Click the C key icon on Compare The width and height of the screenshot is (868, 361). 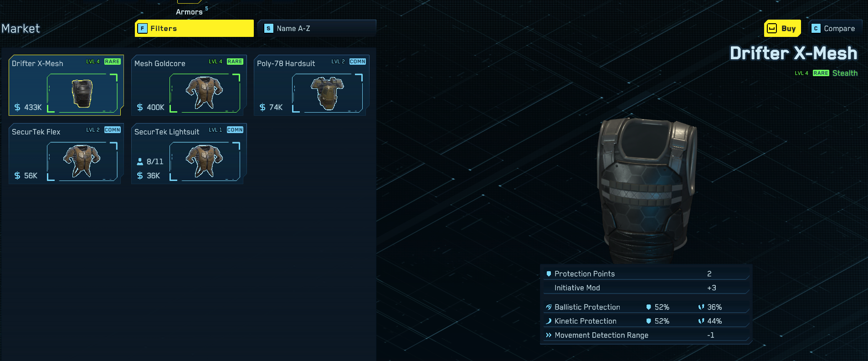click(816, 28)
